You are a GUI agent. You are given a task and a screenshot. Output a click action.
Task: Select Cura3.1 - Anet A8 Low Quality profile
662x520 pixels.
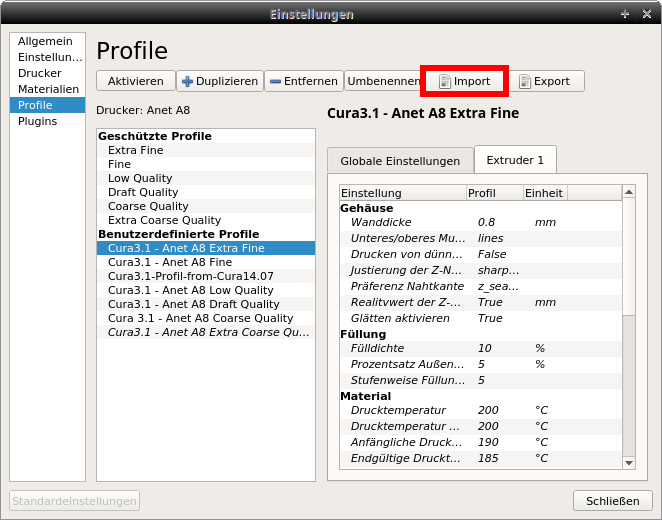(x=206, y=290)
